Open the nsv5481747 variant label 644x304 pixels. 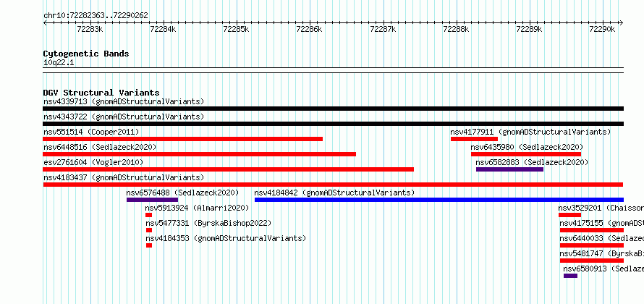602,253
